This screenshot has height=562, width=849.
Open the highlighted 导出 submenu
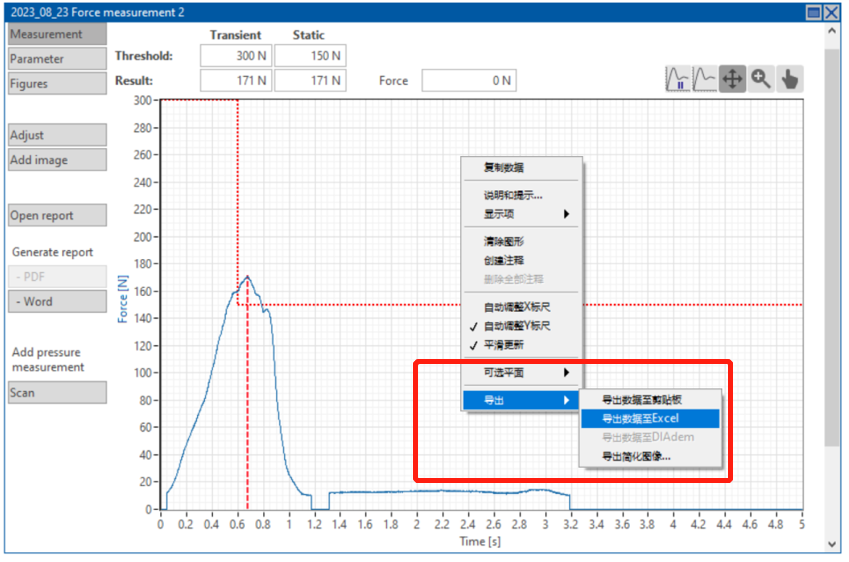click(x=521, y=400)
